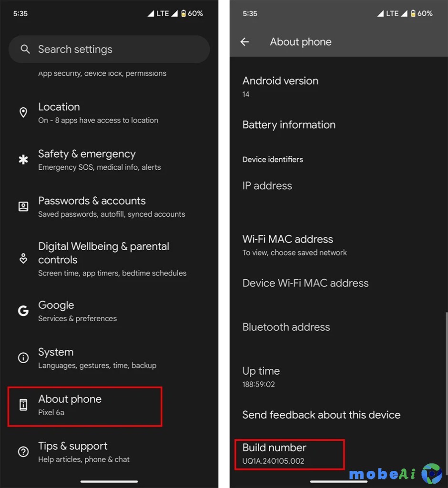Viewport: 448px width, 488px height.
Task: Open the Android version entry
Action: click(280, 86)
